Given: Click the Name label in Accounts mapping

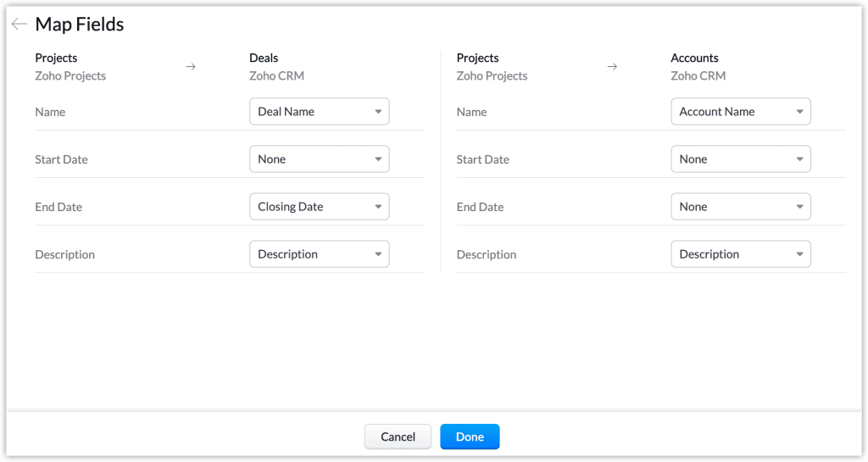Looking at the screenshot, I should coord(471,112).
